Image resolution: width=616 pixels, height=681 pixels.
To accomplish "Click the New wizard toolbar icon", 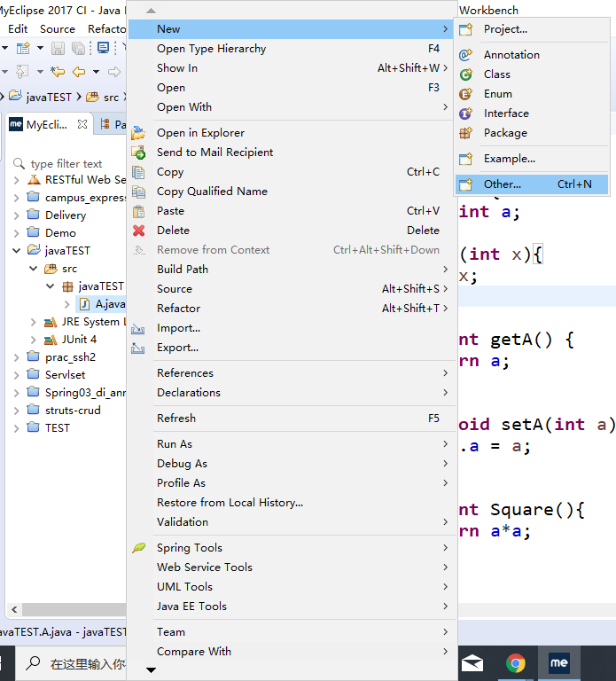I will pyautogui.click(x=23, y=48).
